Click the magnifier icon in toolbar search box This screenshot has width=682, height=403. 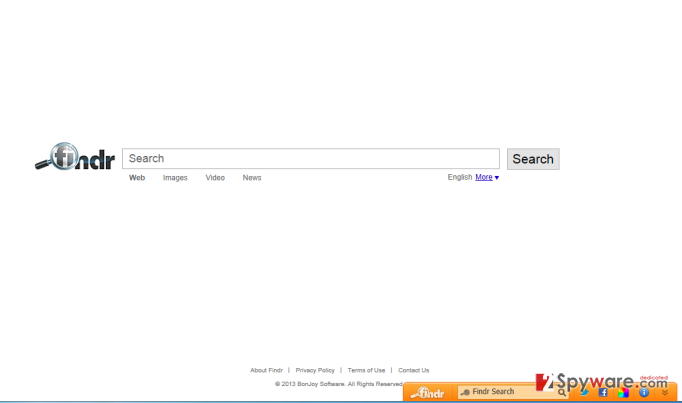[x=562, y=393]
